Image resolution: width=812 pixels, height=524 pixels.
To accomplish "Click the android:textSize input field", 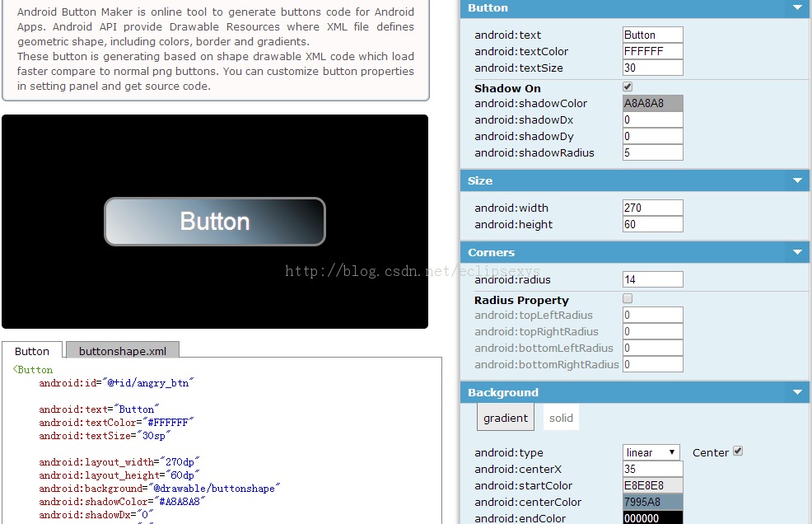I will 652,68.
